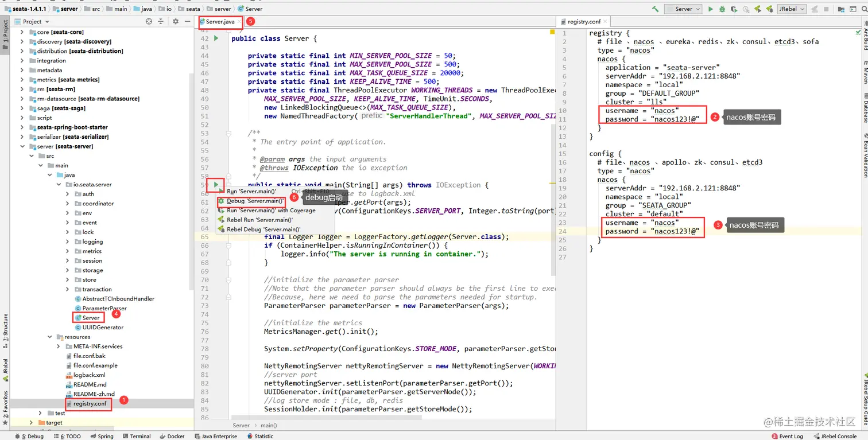Expand the core [seata-core] module
The height and width of the screenshot is (440, 868).
click(22, 32)
